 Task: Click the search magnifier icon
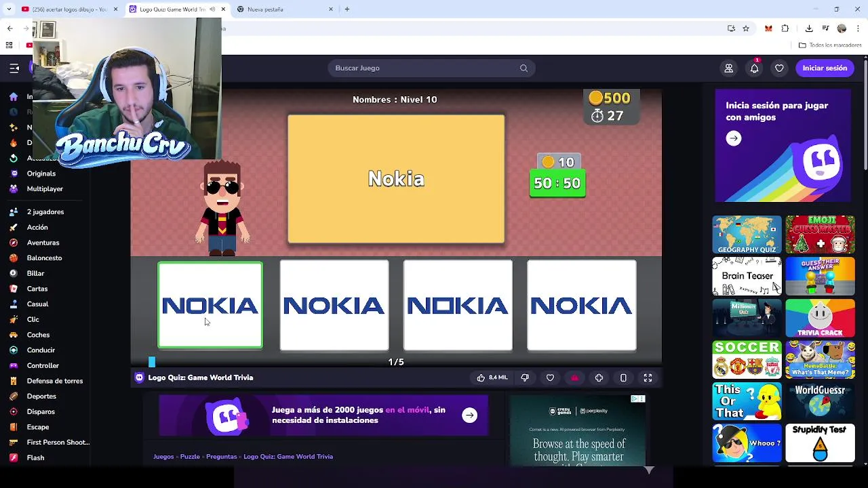(x=524, y=68)
